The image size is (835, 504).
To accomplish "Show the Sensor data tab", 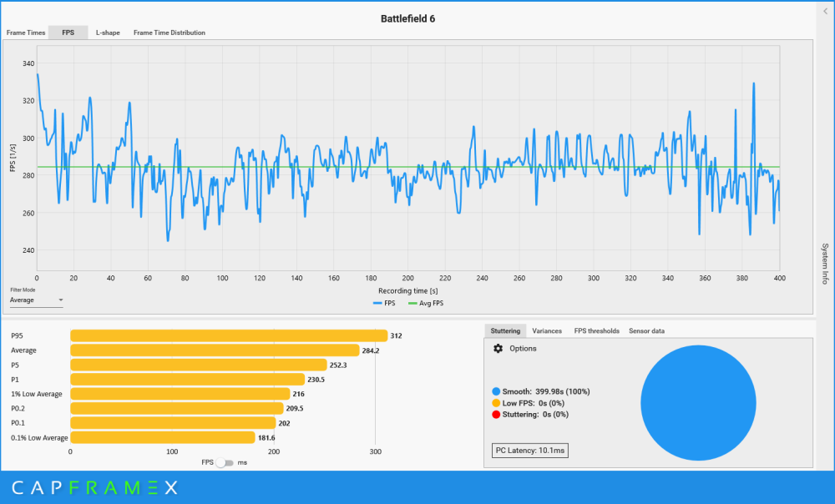I will click(646, 331).
